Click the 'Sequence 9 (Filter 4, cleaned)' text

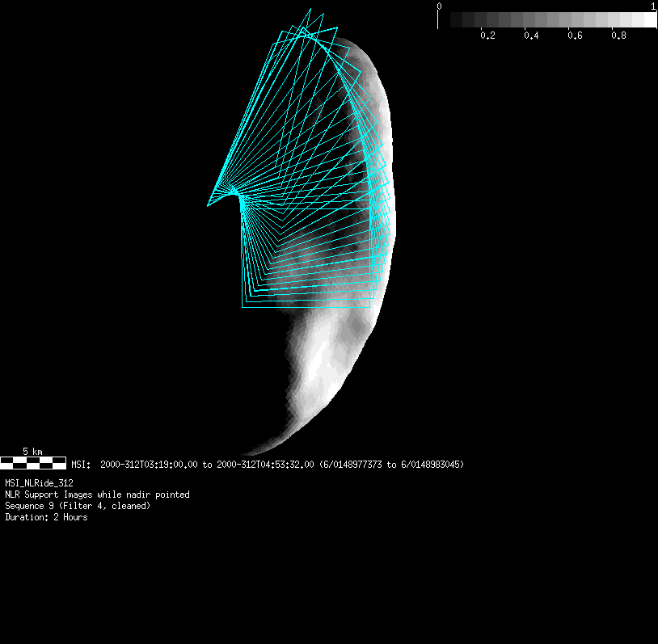78,506
